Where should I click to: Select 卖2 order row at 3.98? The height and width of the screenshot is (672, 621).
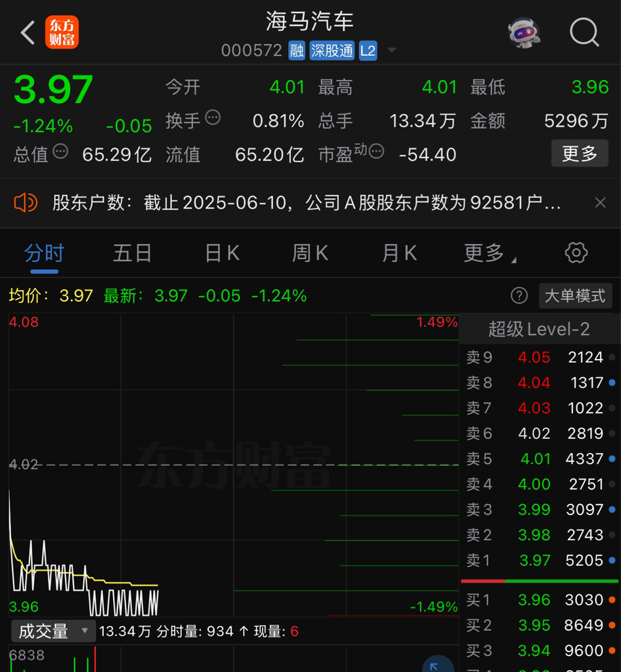point(540,534)
